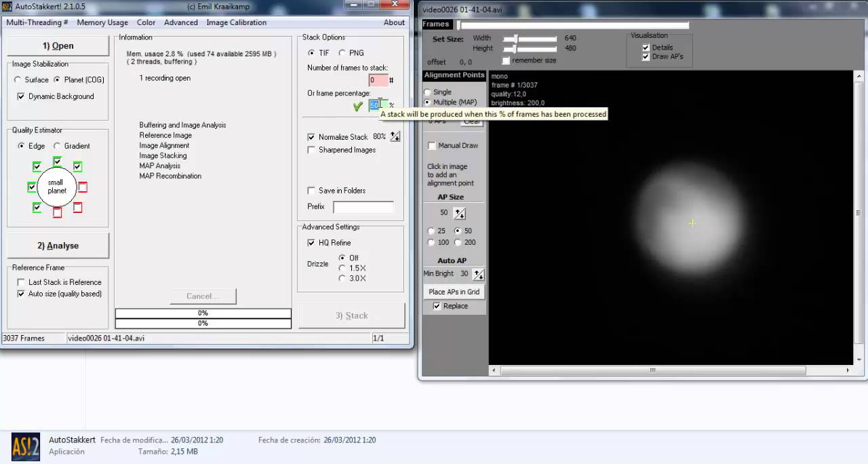
Task: Select AP size 100
Action: click(x=431, y=242)
